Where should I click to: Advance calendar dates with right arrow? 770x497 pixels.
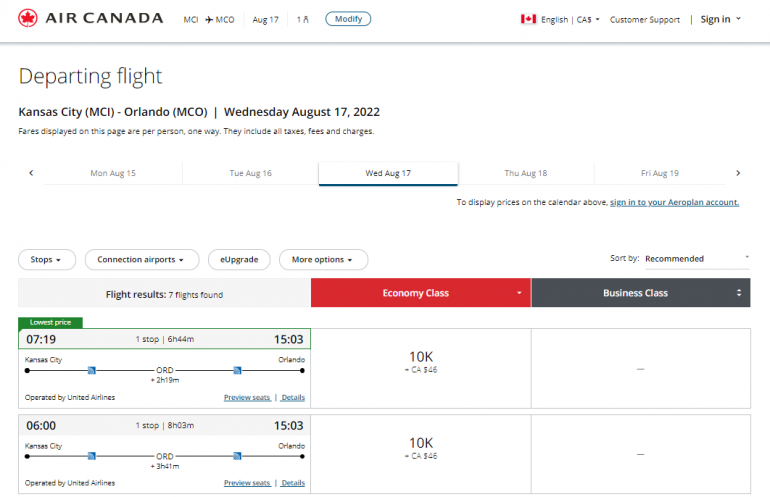click(738, 173)
